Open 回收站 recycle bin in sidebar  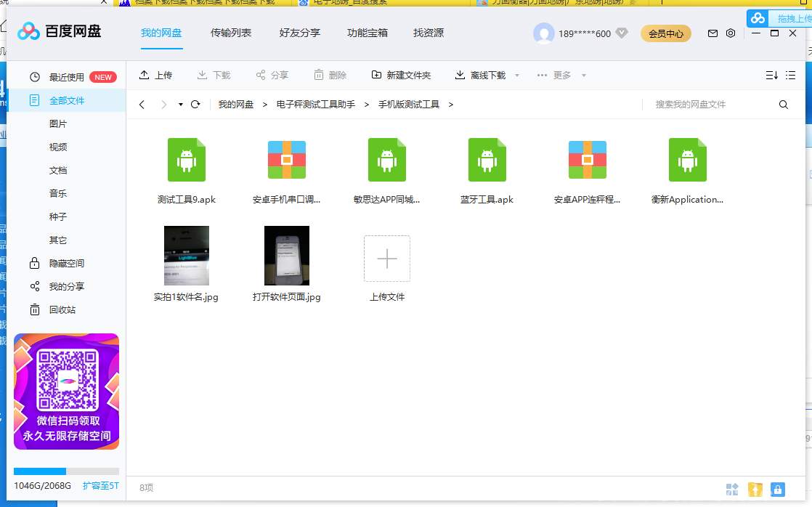click(x=62, y=309)
